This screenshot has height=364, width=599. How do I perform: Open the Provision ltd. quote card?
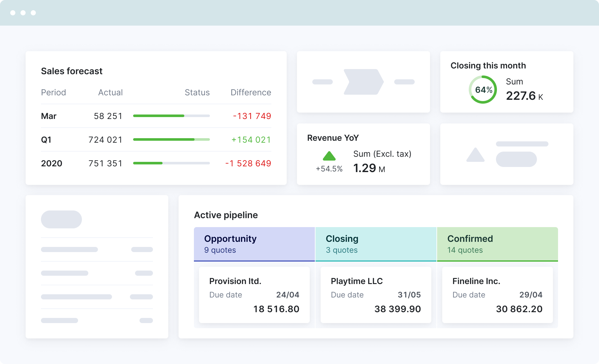click(x=254, y=295)
